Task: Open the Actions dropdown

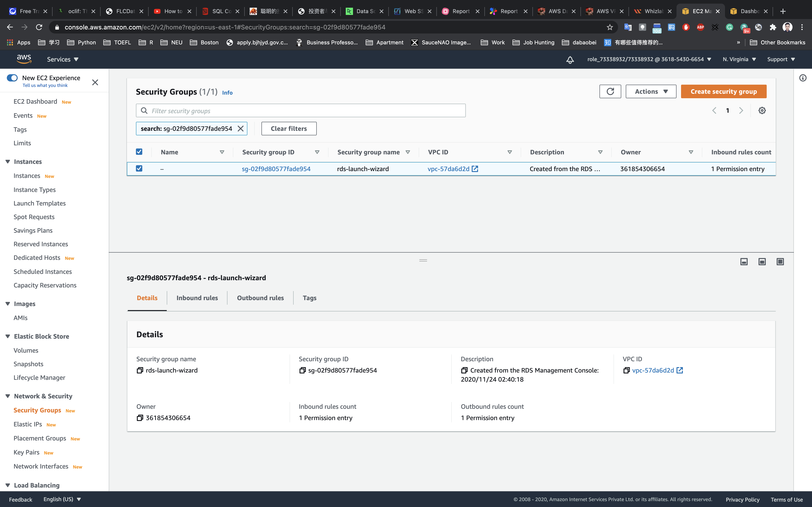Action: tap(651, 91)
